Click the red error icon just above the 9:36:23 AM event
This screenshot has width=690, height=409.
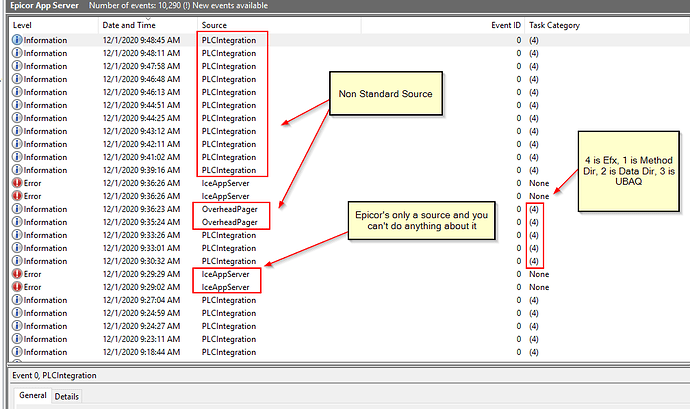[x=17, y=196]
